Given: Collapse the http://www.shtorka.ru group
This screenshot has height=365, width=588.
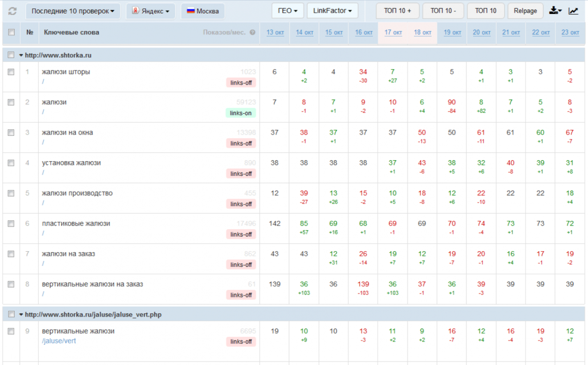Looking at the screenshot, I should pyautogui.click(x=21, y=55).
